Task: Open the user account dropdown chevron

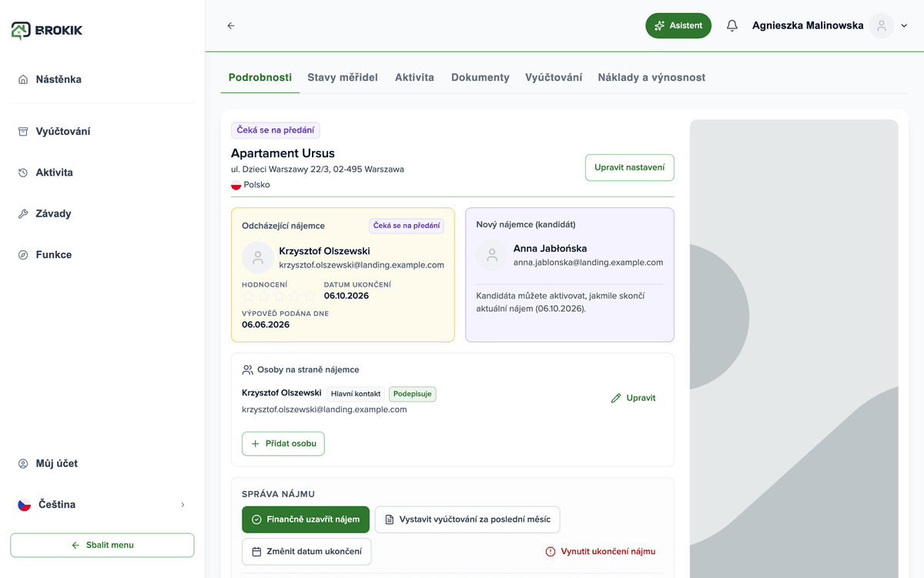Action: pyautogui.click(x=904, y=25)
